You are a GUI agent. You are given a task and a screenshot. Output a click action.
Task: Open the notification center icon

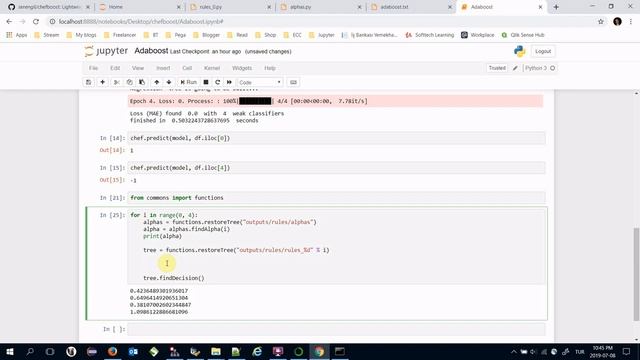point(627,351)
